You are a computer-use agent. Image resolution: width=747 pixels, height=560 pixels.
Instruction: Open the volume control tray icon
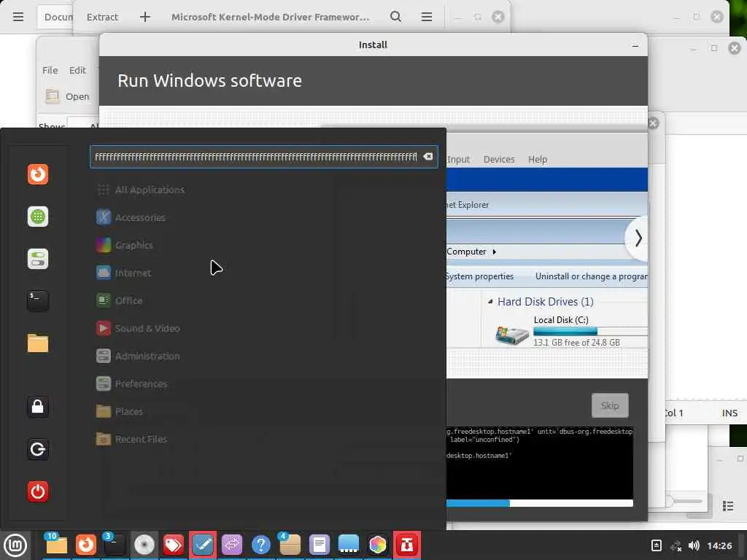(694, 545)
